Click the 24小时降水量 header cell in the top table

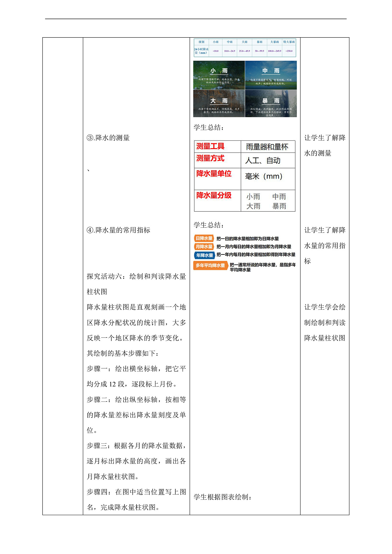click(201, 51)
